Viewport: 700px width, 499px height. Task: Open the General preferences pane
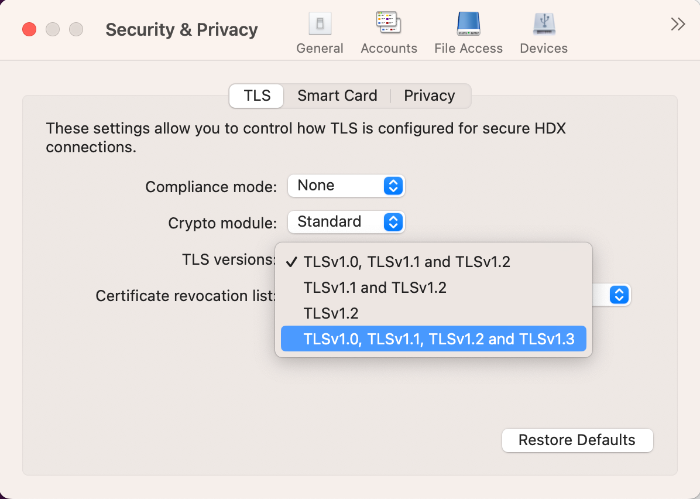click(x=319, y=33)
